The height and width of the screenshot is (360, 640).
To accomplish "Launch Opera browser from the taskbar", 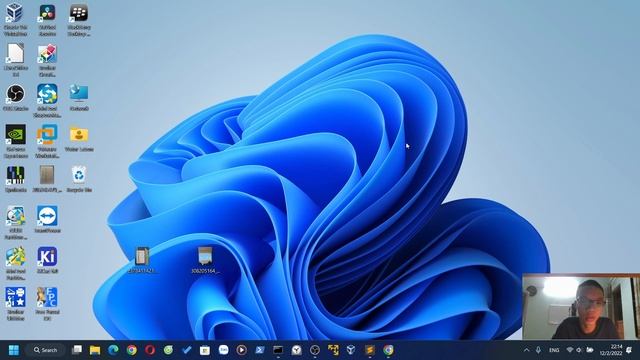I will pos(150,350).
